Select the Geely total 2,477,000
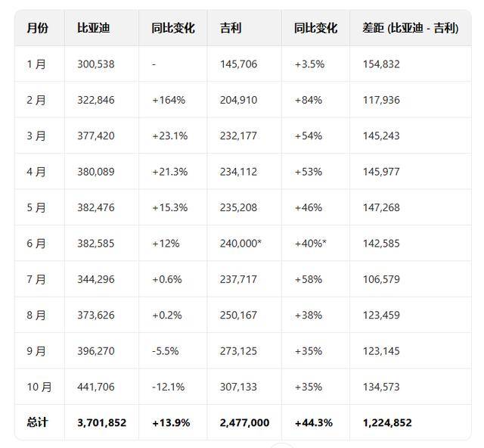 point(244,422)
